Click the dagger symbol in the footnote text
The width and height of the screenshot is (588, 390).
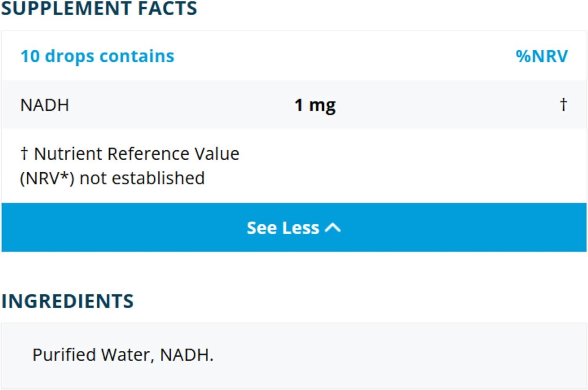[25, 153]
